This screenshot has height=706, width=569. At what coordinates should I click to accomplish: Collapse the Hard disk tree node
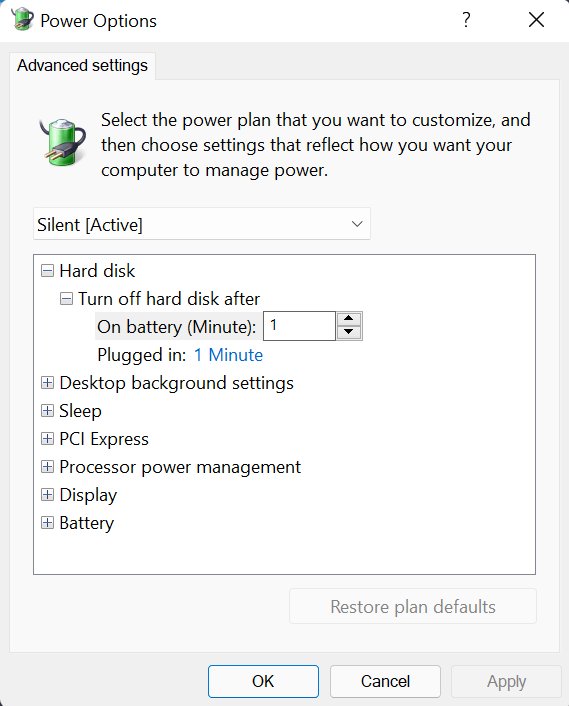(x=47, y=271)
